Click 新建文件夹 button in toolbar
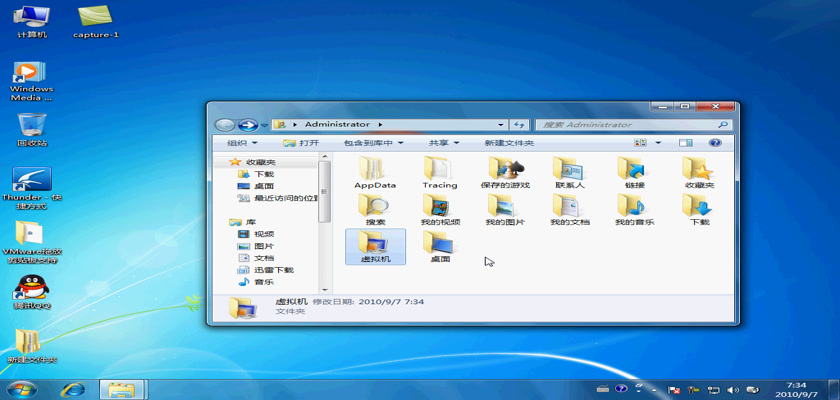This screenshot has height=400, width=840. [x=509, y=143]
